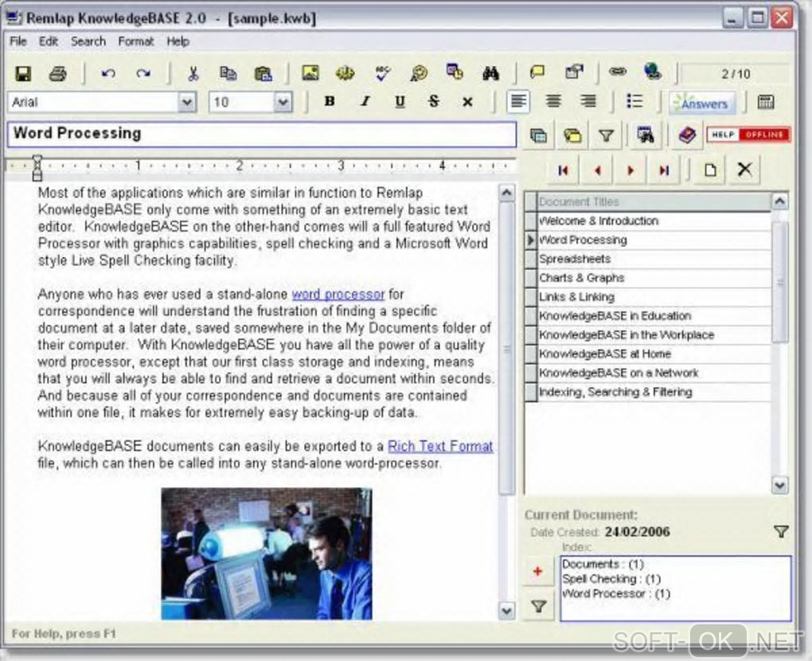Screen dimensions: 812x661
Task: Toggle Underline formatting
Action: click(400, 101)
